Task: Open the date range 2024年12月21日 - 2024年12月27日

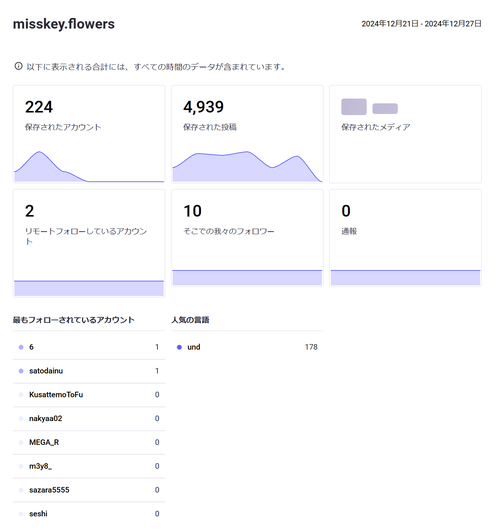Action: click(421, 24)
